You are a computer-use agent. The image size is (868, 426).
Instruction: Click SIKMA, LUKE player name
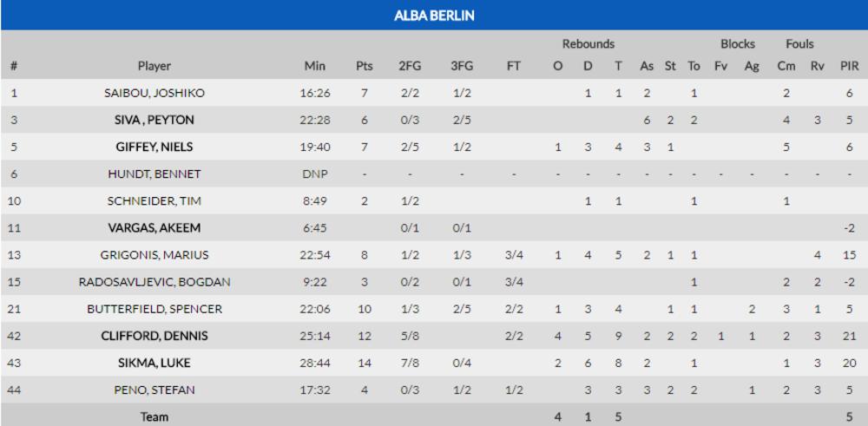point(155,363)
